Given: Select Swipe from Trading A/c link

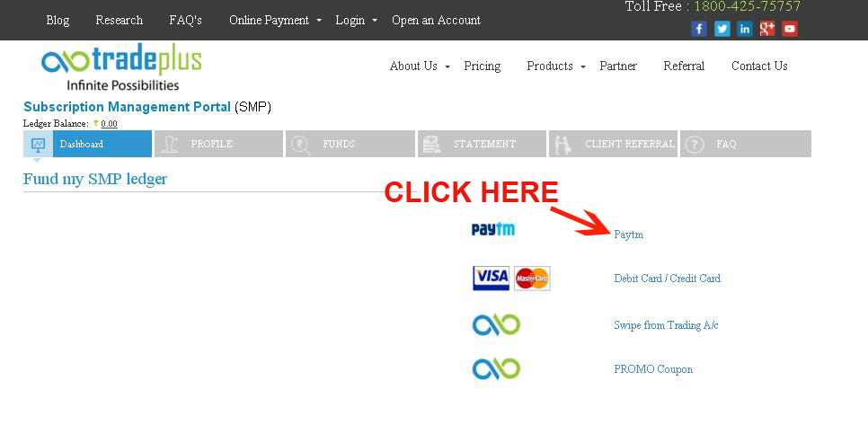Looking at the screenshot, I should click(666, 325).
